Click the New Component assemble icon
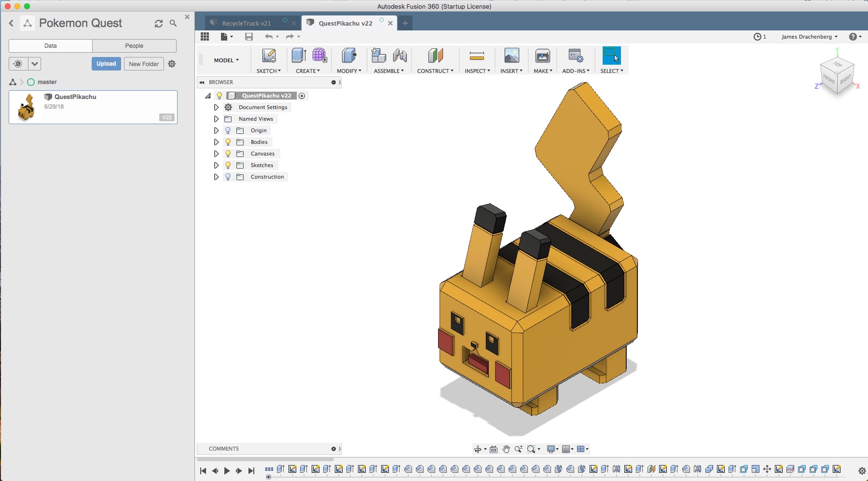This screenshot has width=868, height=481. pyautogui.click(x=379, y=56)
